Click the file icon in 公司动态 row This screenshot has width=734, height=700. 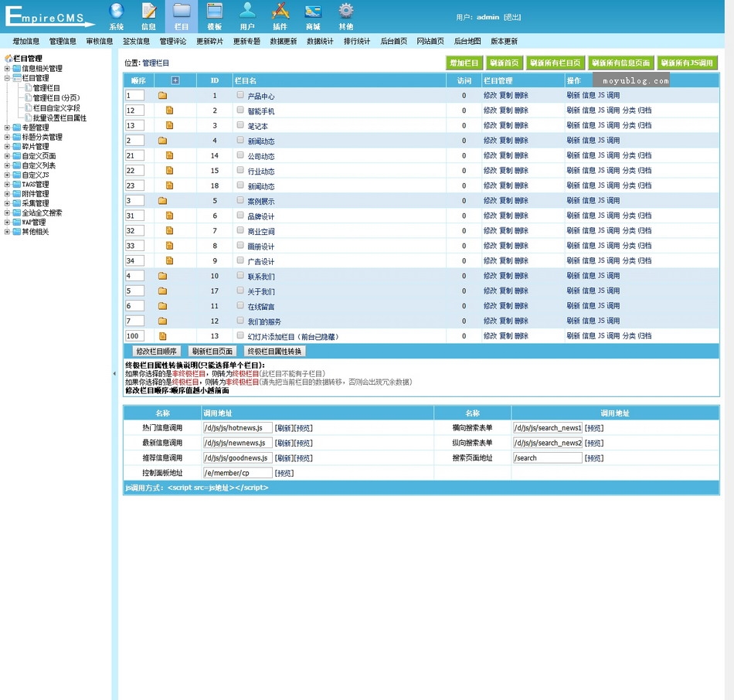pyautogui.click(x=169, y=155)
